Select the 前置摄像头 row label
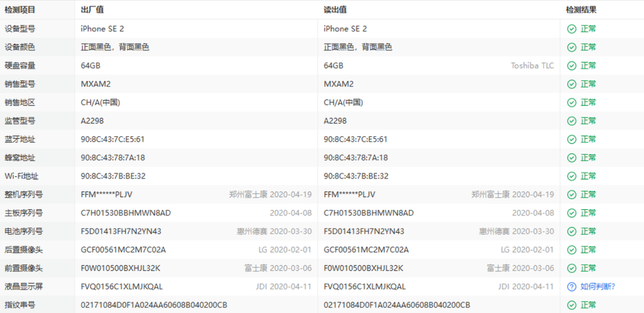This screenshot has width=644, height=313. (24, 268)
